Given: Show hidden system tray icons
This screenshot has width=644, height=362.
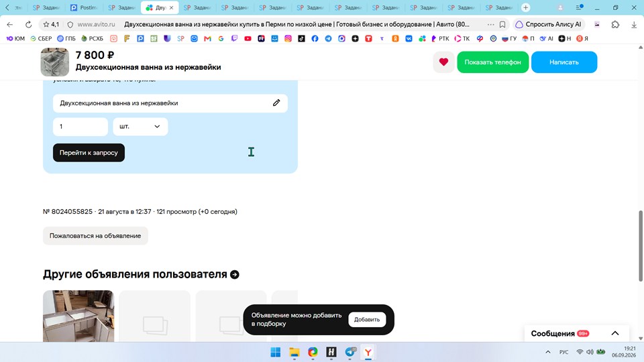Looking at the screenshot, I should [548, 352].
